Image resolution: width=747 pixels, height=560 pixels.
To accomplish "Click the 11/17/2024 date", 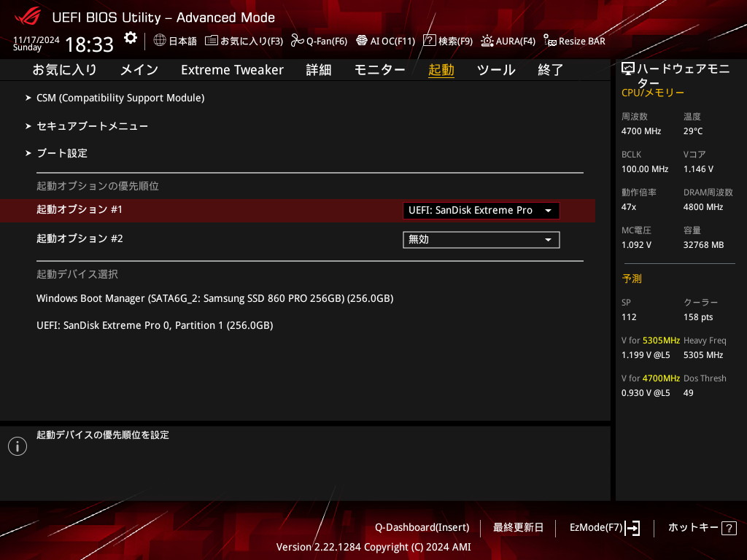I will click(36, 39).
